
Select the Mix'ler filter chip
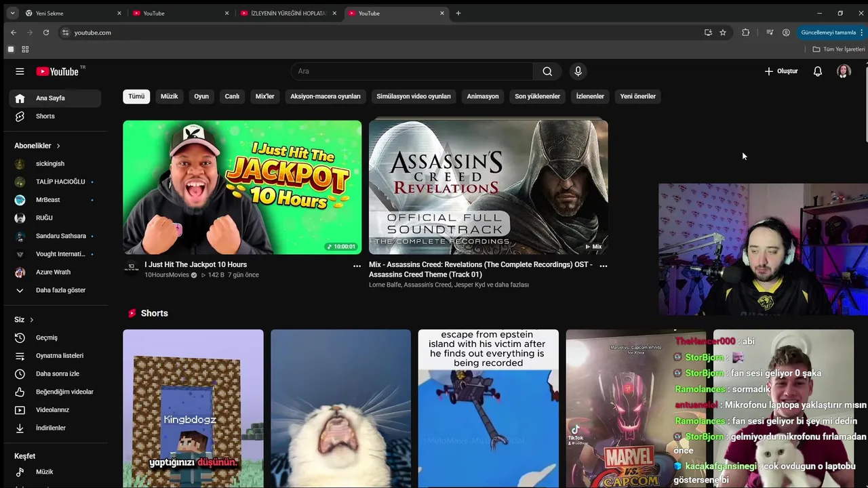265,96
